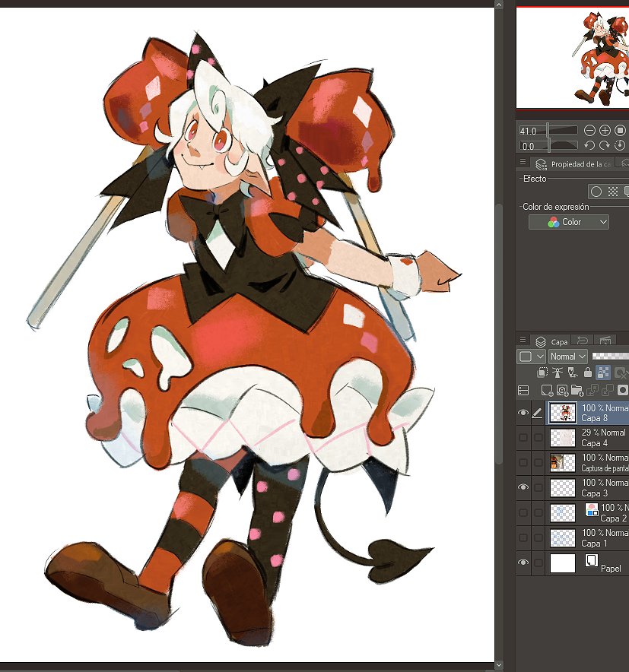Image resolution: width=629 pixels, height=672 pixels.
Task: Toggle Capa 3 second selection checkbox
Action: [538, 487]
